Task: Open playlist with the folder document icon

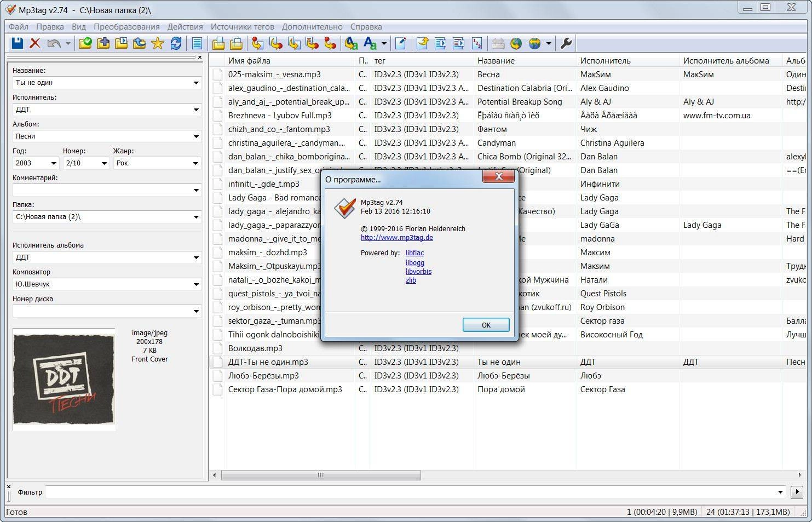Action: (x=121, y=43)
